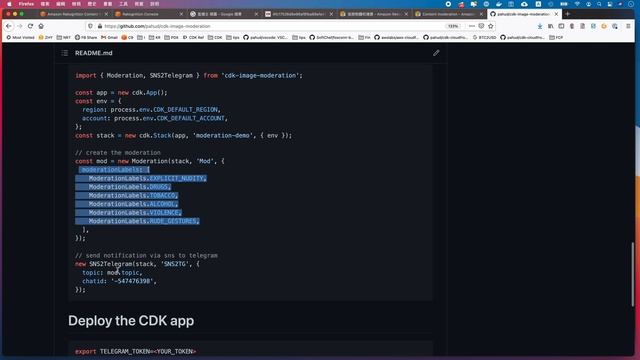This screenshot has height=360, width=640.
Task: Open Wi-Fi status in macOS menu bar
Action: pyautogui.click(x=577, y=4)
